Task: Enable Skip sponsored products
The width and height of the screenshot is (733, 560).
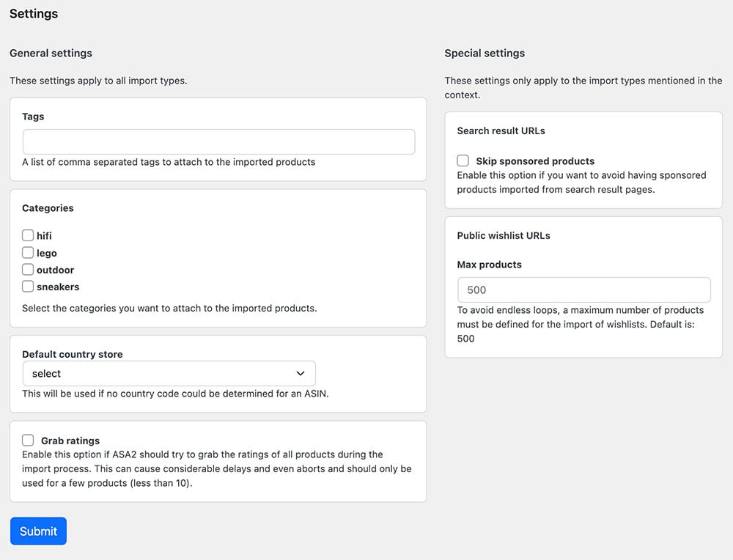Action: 463,160
